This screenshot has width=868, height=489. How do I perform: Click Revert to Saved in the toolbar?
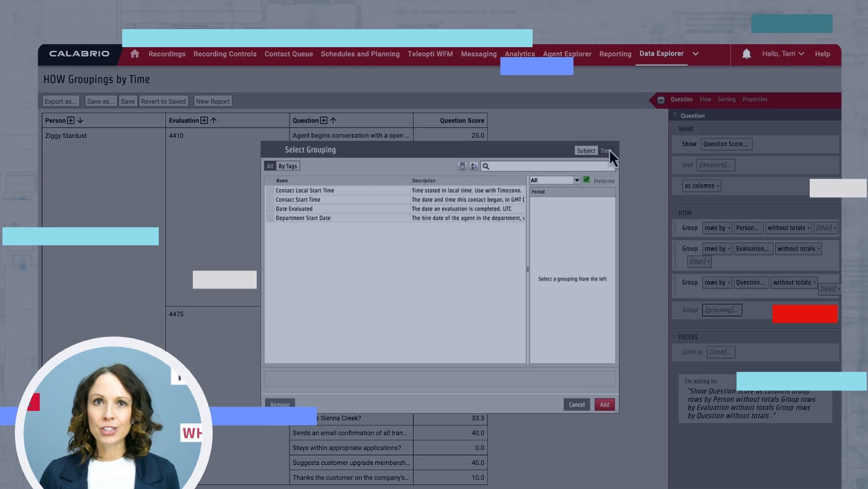click(163, 101)
